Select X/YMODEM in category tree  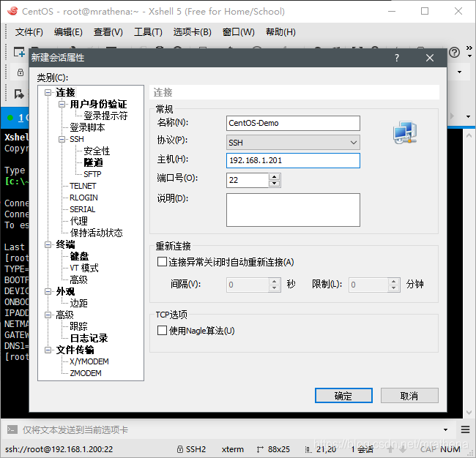tap(89, 361)
